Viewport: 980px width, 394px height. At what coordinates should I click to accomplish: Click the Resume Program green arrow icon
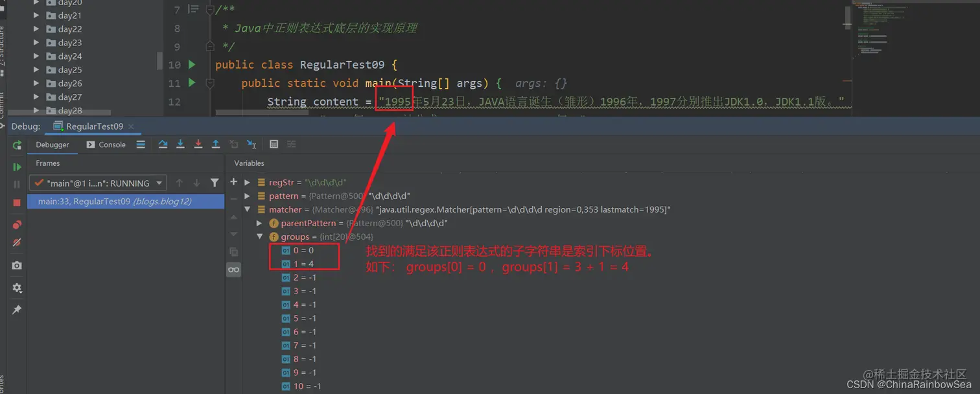coord(17,167)
